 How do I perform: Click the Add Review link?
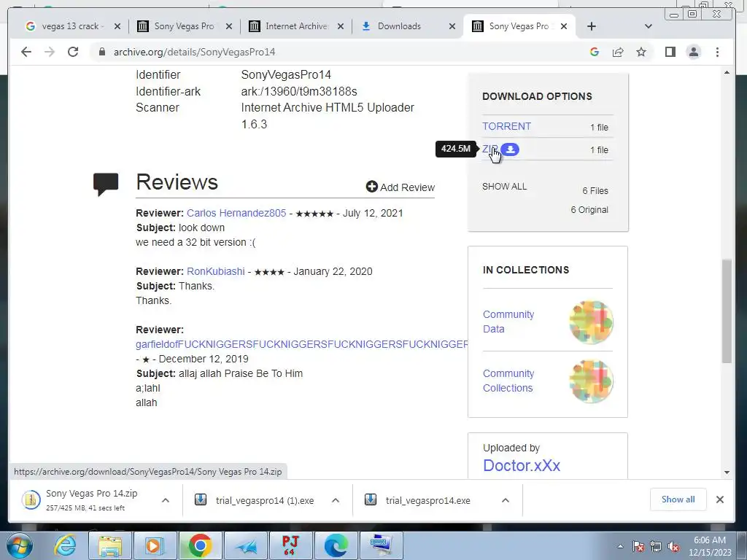pos(400,187)
